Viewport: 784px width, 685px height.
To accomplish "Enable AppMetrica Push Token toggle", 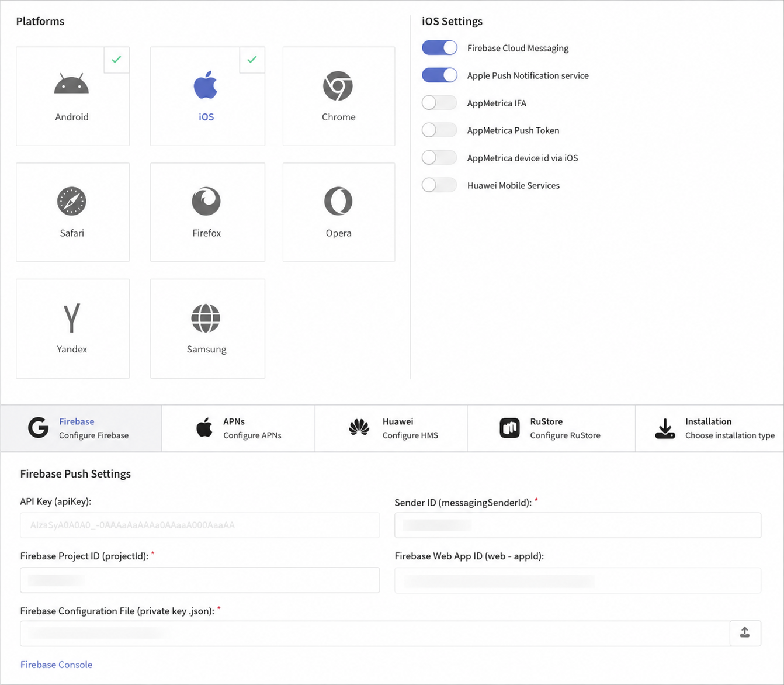I will coord(439,130).
